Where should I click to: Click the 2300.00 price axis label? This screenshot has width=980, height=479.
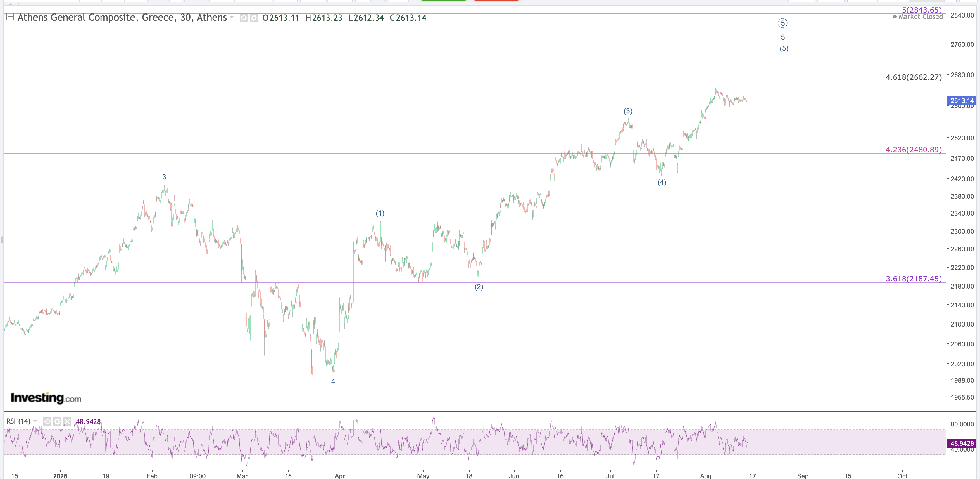pos(962,231)
